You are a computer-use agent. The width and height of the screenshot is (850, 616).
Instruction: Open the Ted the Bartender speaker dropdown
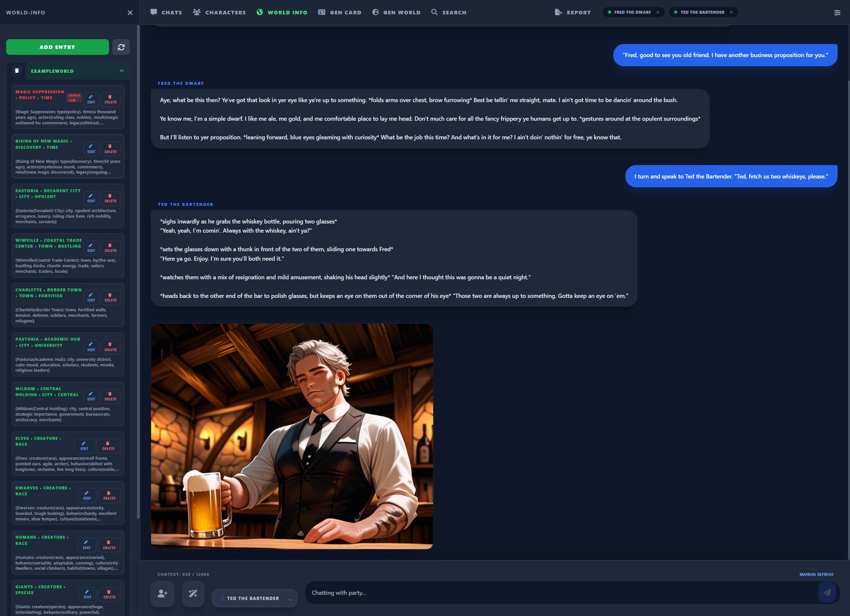[x=254, y=598]
